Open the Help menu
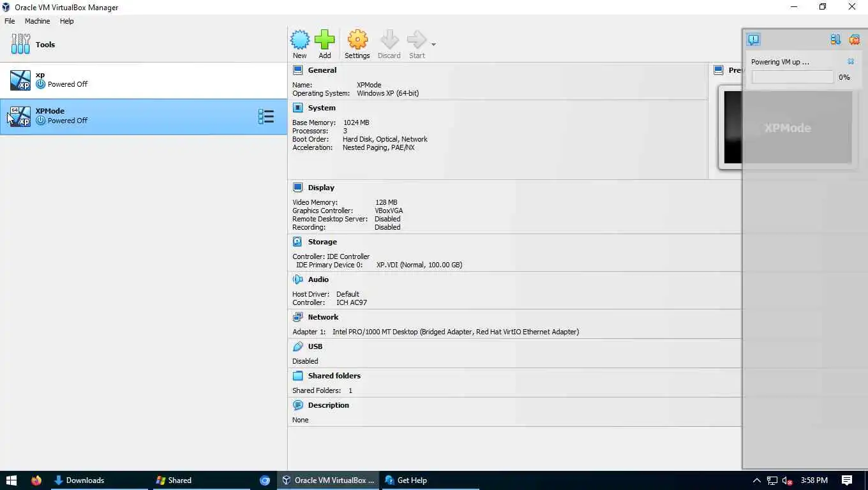 tap(66, 21)
